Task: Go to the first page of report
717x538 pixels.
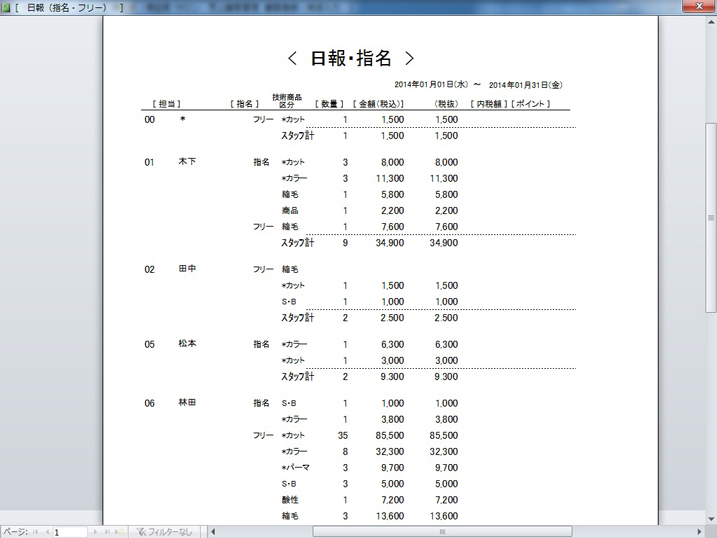Action: coord(36,532)
